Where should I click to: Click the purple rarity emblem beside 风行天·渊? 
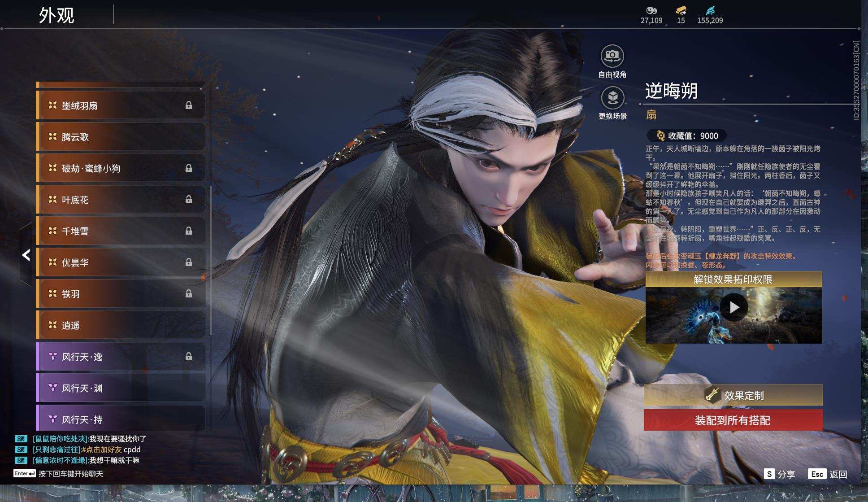(x=52, y=388)
